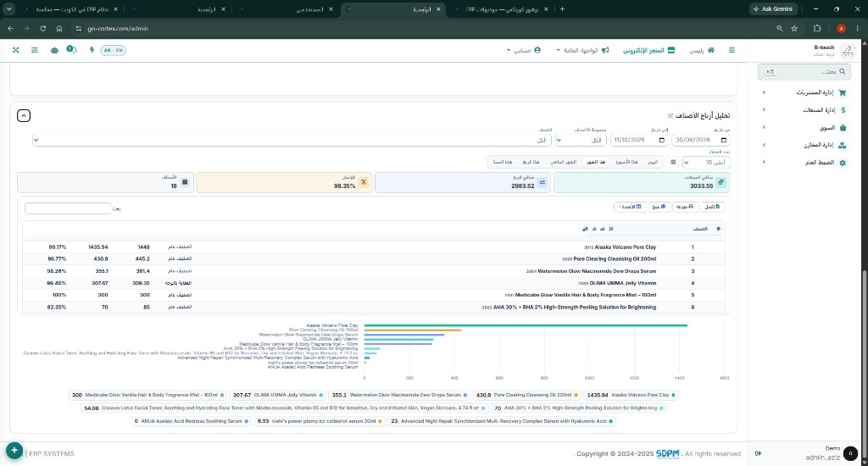
Task: Open the SDPM link in the footer
Action: click(x=668, y=454)
